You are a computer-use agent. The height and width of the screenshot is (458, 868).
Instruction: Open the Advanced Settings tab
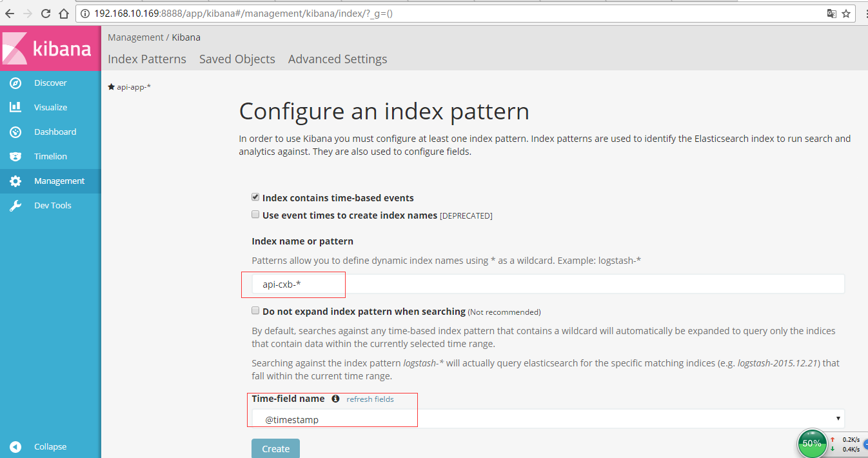click(x=338, y=59)
